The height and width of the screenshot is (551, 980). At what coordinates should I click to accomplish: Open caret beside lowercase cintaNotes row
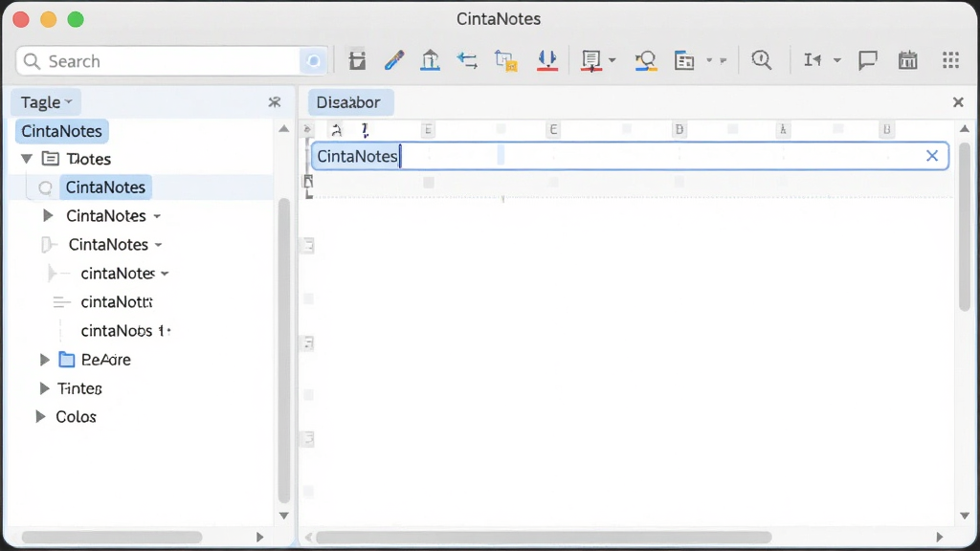(x=165, y=274)
